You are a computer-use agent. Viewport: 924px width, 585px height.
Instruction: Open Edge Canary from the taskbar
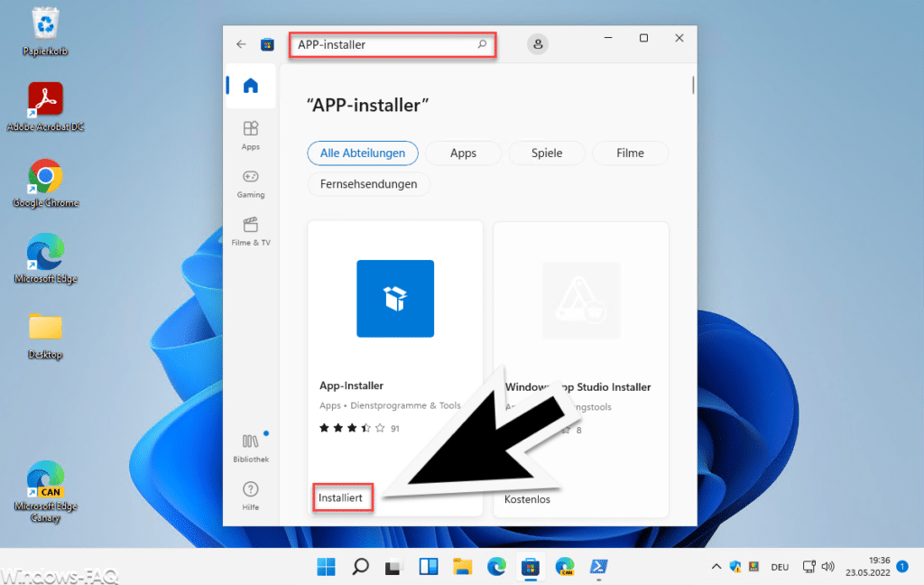[565, 567]
